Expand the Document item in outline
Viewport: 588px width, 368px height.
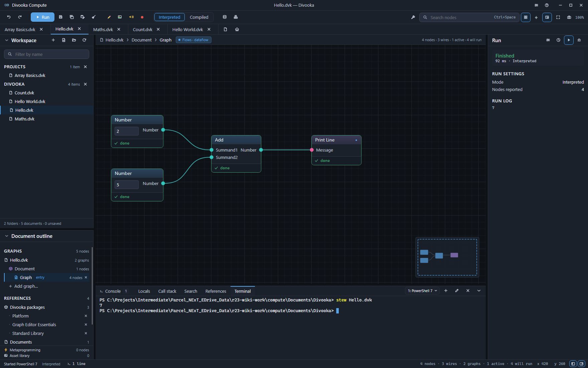(46, 269)
